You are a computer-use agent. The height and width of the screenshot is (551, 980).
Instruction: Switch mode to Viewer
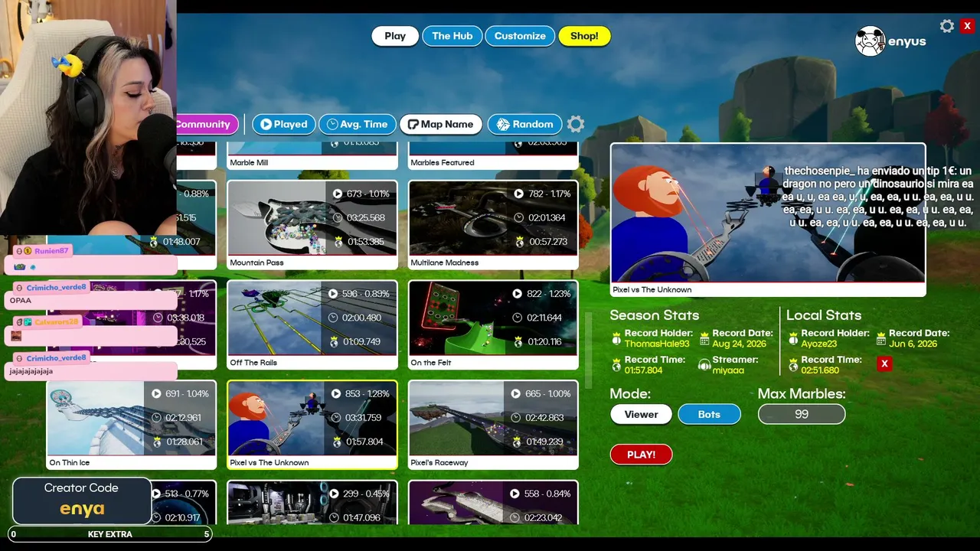tap(641, 414)
